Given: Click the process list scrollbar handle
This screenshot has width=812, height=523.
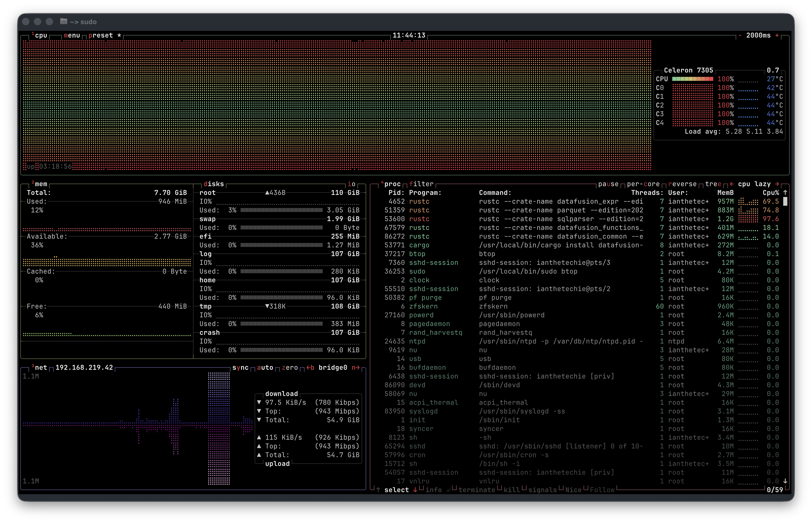Looking at the screenshot, I should (785, 201).
